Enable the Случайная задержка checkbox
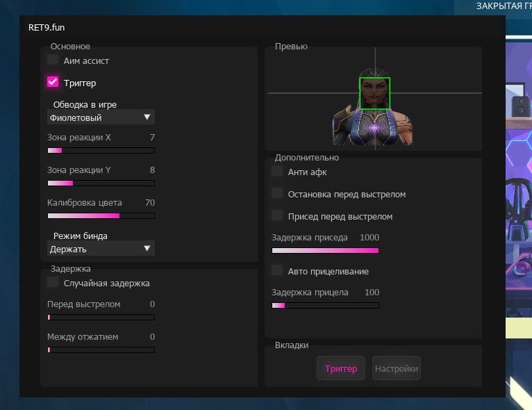This screenshot has width=532, height=410. click(53, 282)
